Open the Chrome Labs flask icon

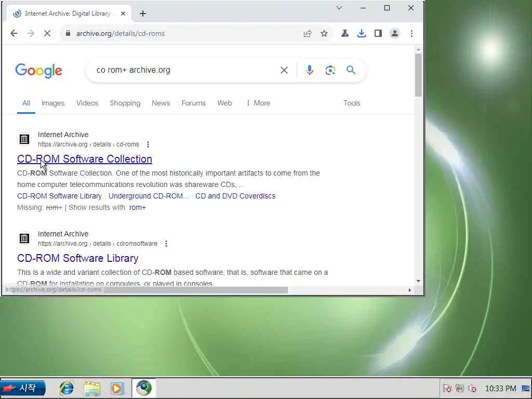[345, 33]
